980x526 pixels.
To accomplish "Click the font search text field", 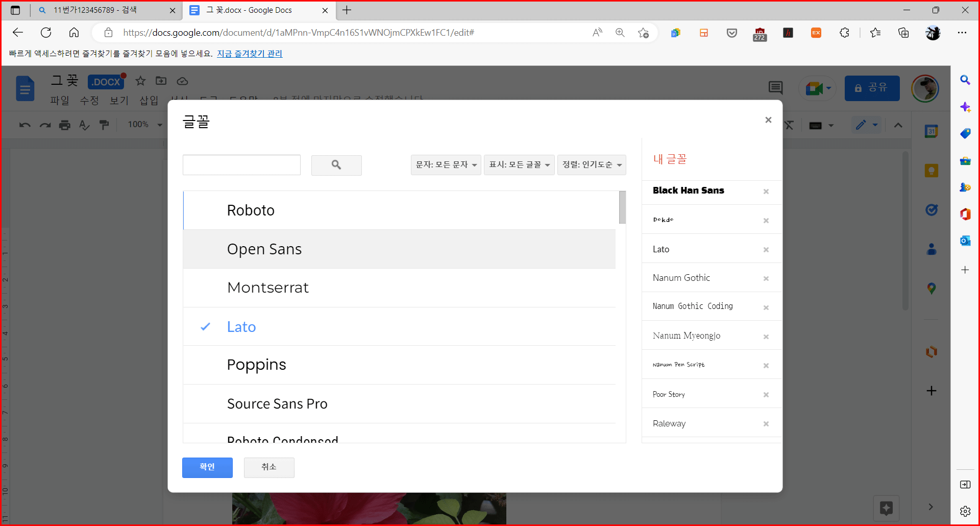I will click(241, 165).
